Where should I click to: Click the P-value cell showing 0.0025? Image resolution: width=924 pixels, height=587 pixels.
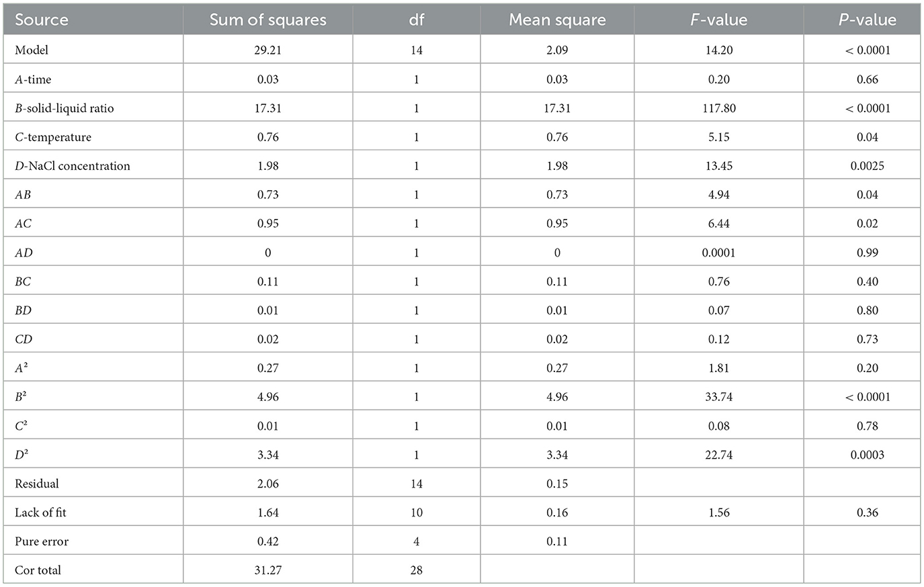tap(867, 166)
